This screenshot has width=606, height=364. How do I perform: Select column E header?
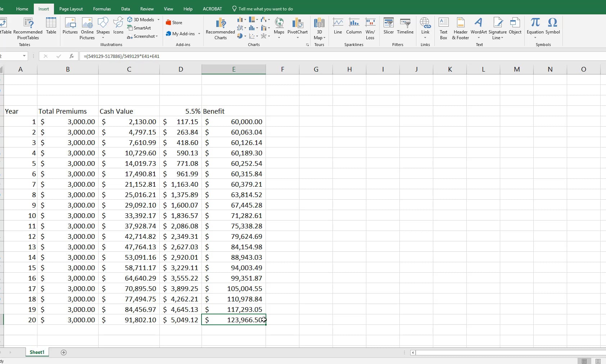(x=234, y=69)
